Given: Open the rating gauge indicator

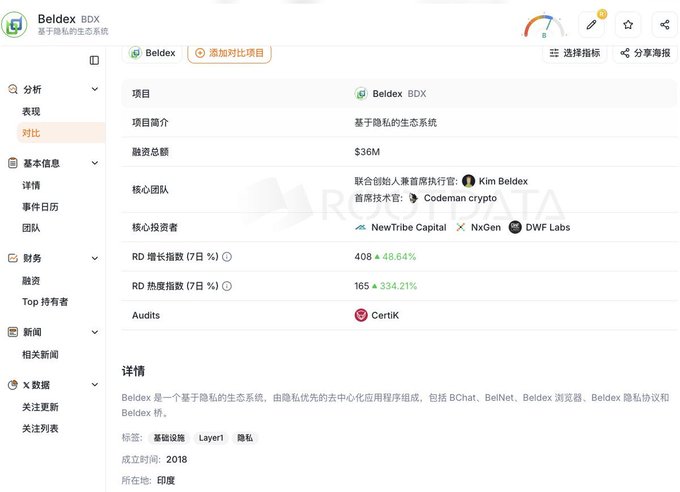Looking at the screenshot, I should pos(545,26).
